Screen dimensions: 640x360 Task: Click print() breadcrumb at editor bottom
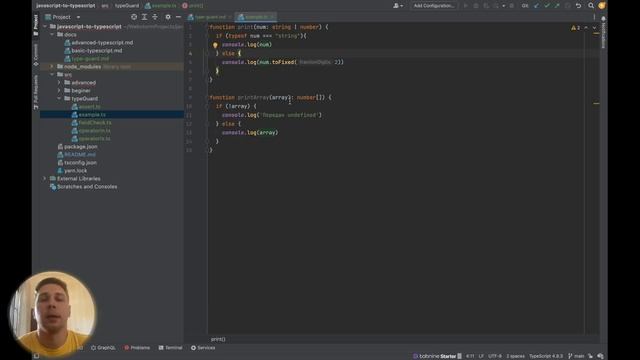tap(218, 339)
